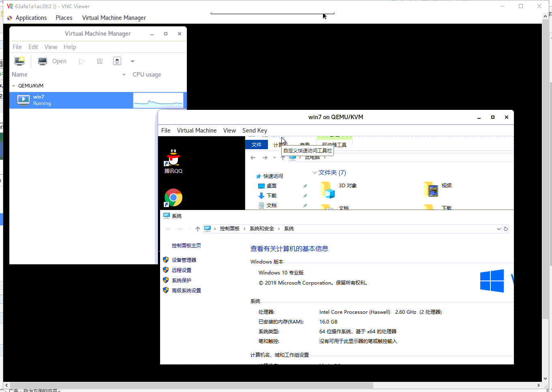The image size is (552, 392).
Task: Open View menu in win7 QEMU/KVM window
Action: click(229, 131)
